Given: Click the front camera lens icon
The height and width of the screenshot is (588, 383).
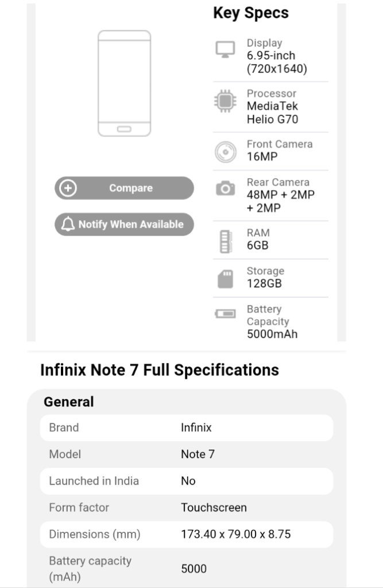Looking at the screenshot, I should [225, 152].
